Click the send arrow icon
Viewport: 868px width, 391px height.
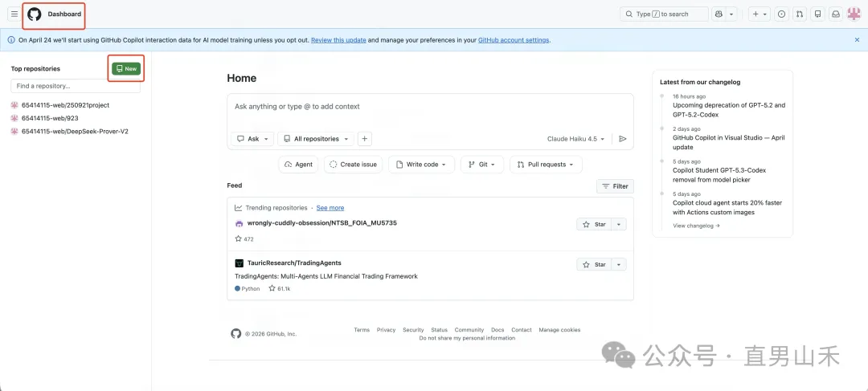623,139
